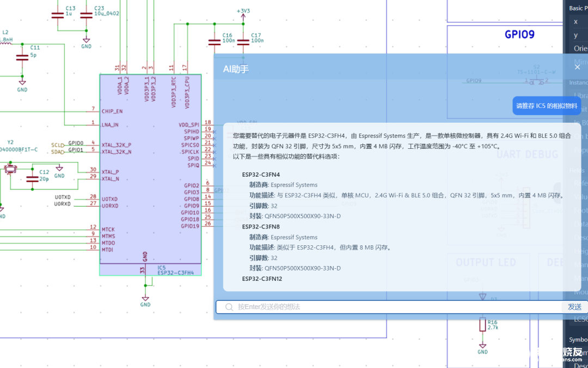
Task: Click the LNA_IN pin label
Action: 109,125
